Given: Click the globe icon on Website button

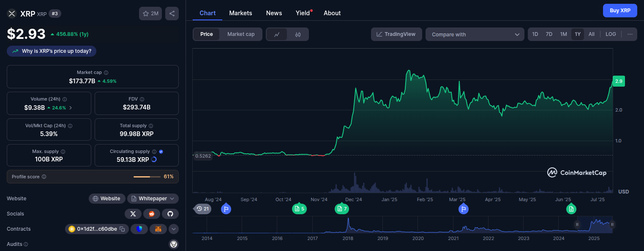Looking at the screenshot, I should [x=96, y=199].
